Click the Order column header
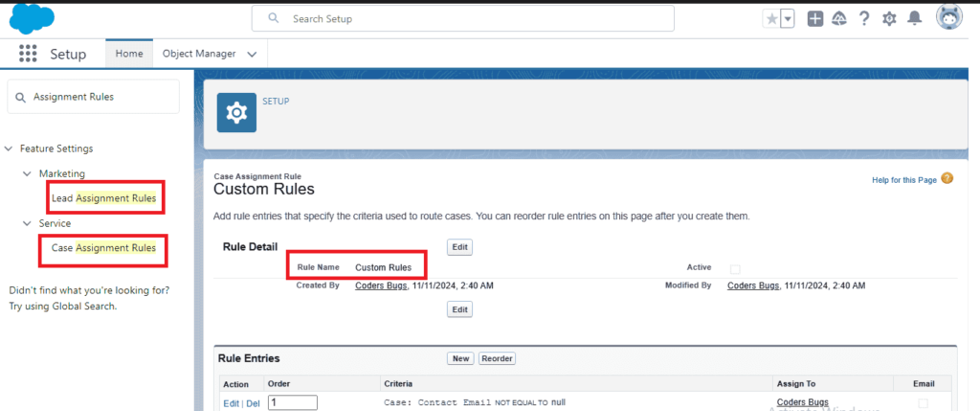This screenshot has width=980, height=411. click(x=278, y=383)
